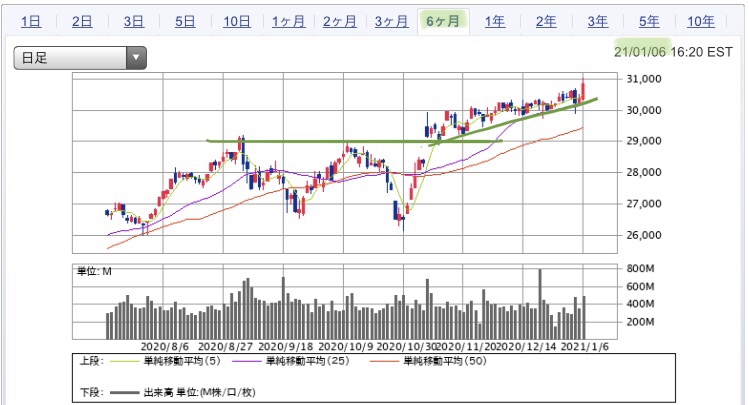Expand the 日足 dropdown arrow

(136, 58)
